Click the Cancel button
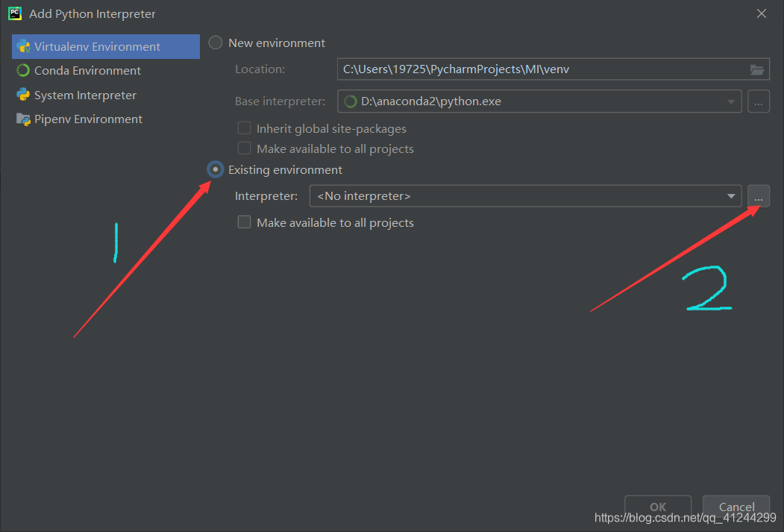784x532 pixels. click(x=736, y=507)
